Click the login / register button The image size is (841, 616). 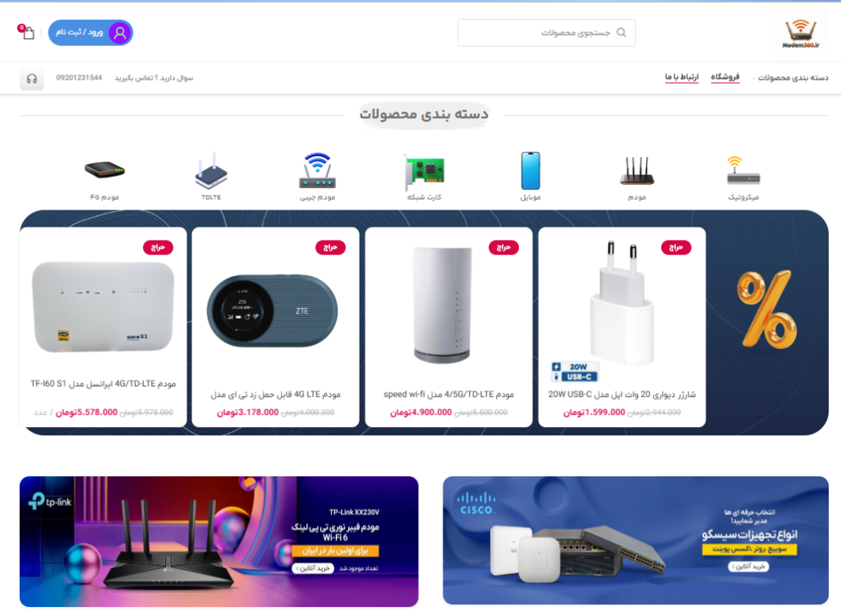[x=90, y=33]
